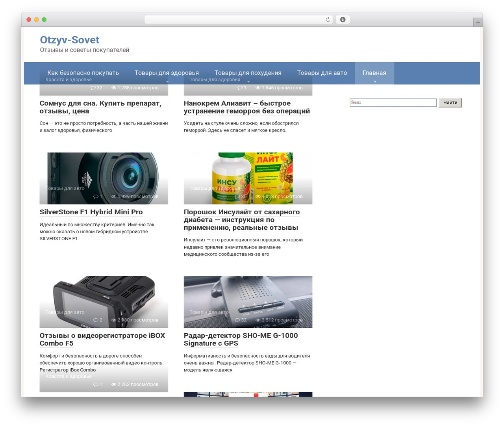Open the Товары для здоровья menu item
Screen dimensions: 504x427
click(167, 73)
